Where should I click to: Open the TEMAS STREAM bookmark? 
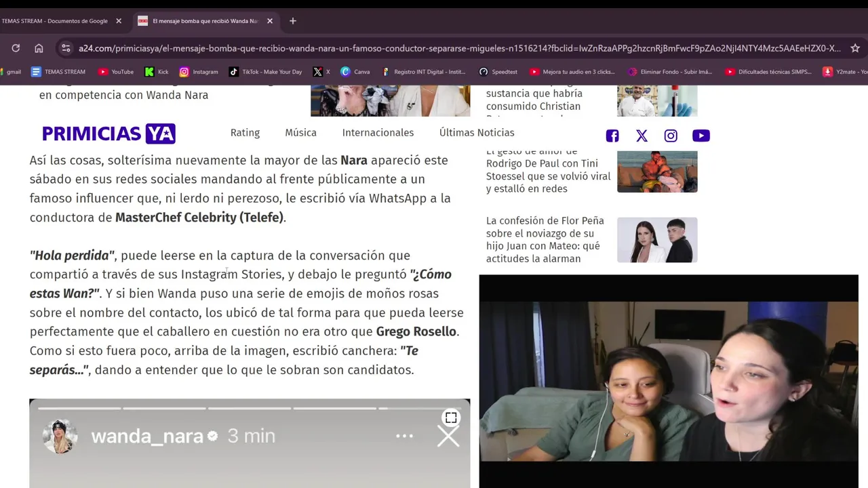click(58, 72)
